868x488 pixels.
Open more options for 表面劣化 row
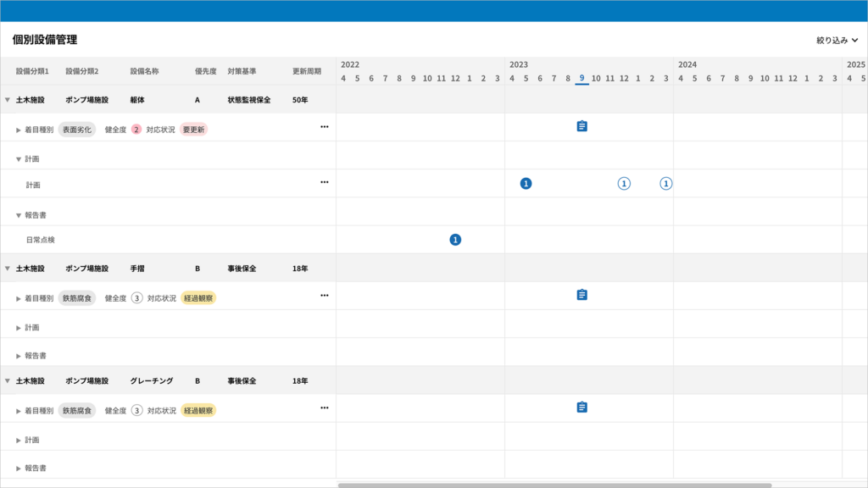(x=324, y=126)
